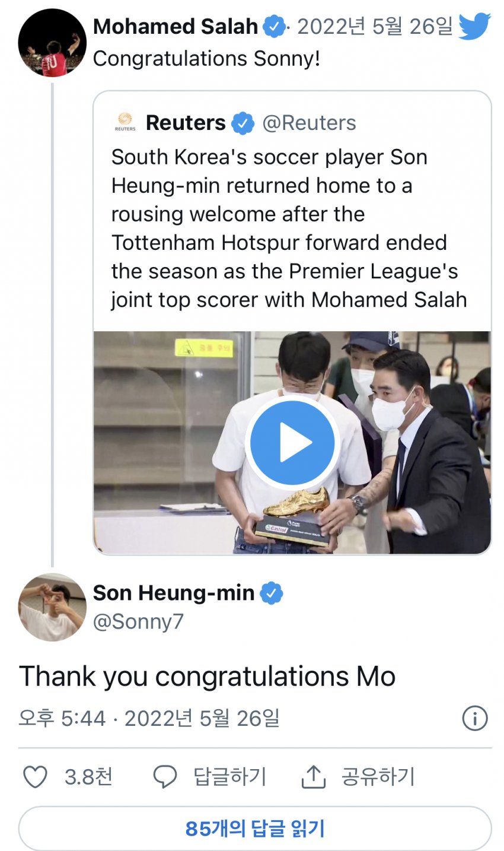Screen dimensions: 504x851
Task: Click the 답글하기 reply label
Action: [230, 776]
